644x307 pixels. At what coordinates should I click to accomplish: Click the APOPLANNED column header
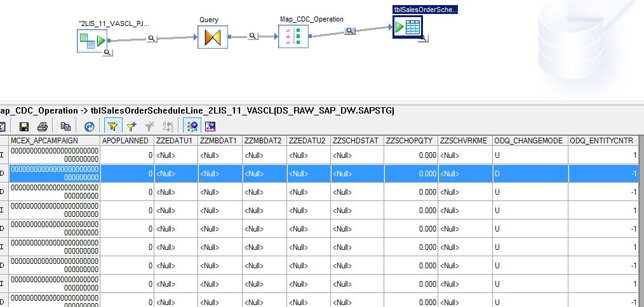coord(128,140)
